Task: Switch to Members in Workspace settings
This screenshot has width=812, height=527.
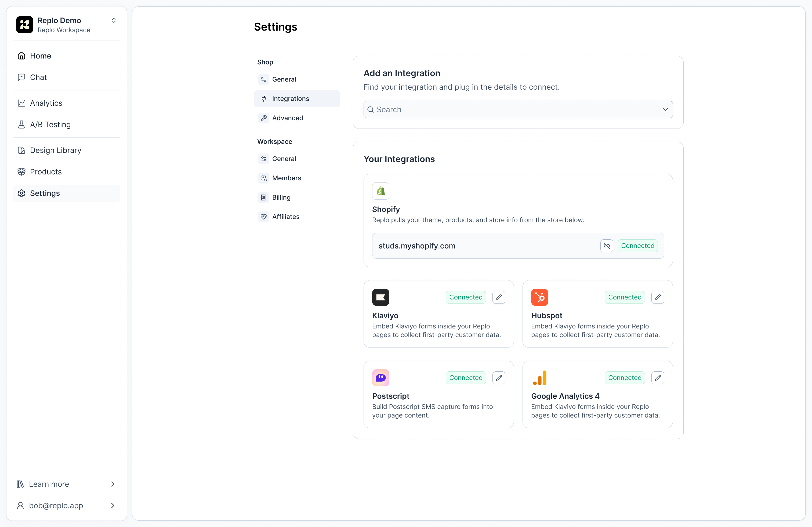Action: (287, 178)
